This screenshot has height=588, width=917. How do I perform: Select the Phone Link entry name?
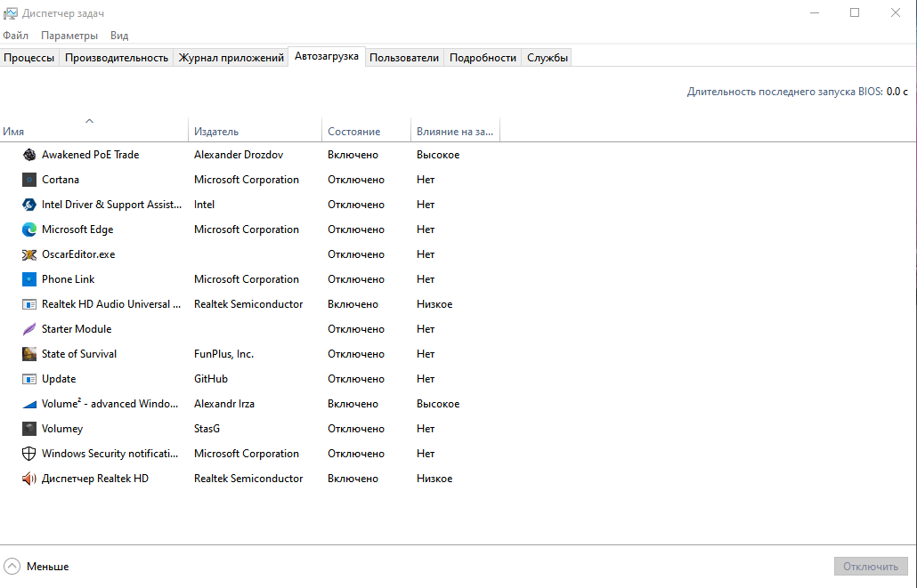point(68,279)
